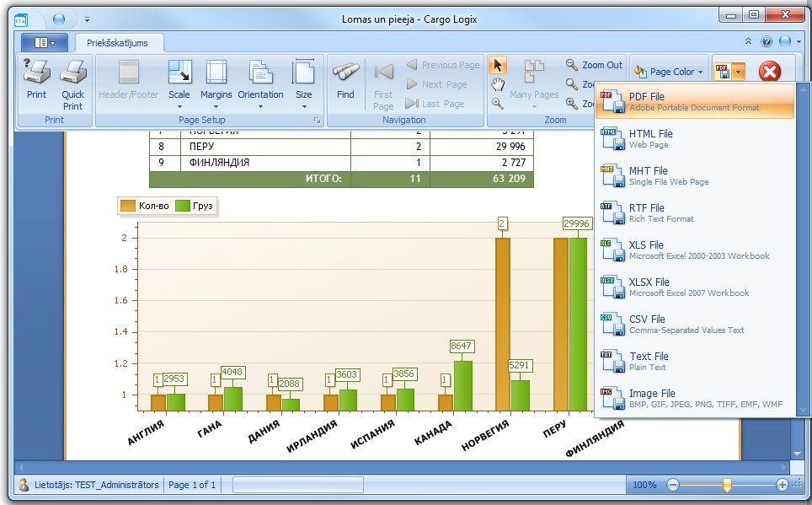
Task: Select XLSX File export option
Action: [695, 287]
